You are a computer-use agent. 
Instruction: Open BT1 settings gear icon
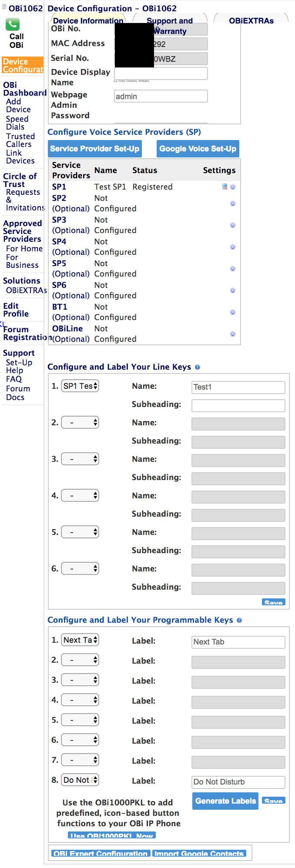(233, 312)
